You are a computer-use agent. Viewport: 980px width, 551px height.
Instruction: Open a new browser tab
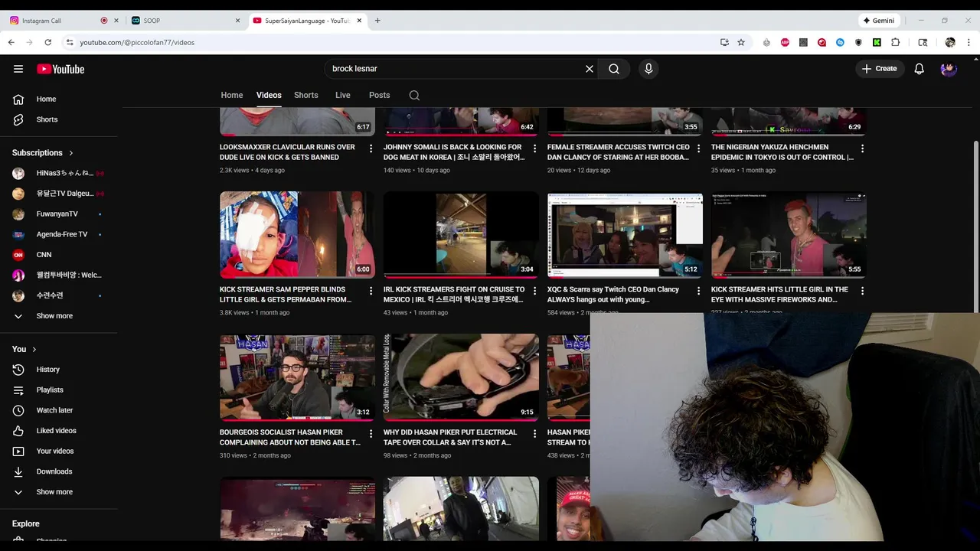377,21
